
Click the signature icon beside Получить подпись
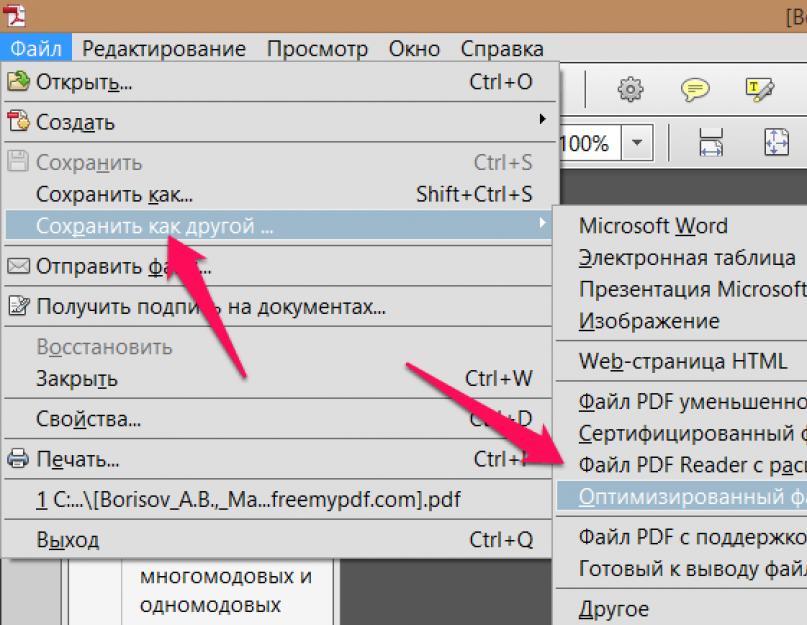coord(19,306)
